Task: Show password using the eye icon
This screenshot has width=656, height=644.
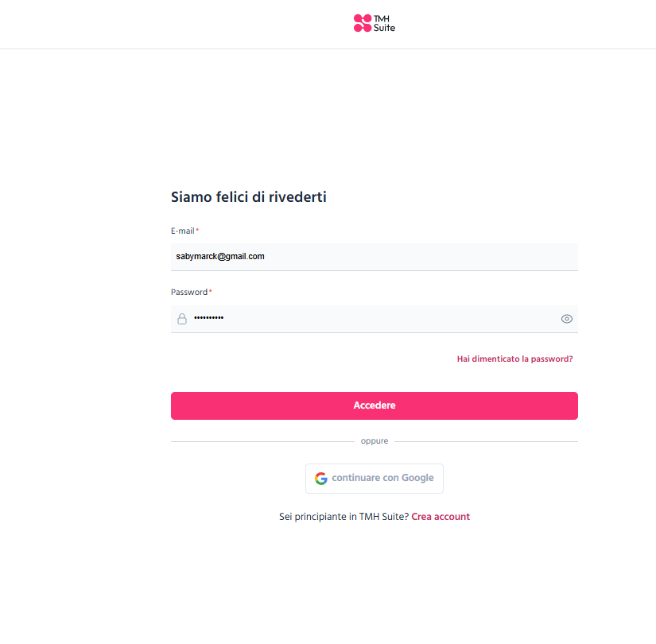Action: 566,319
